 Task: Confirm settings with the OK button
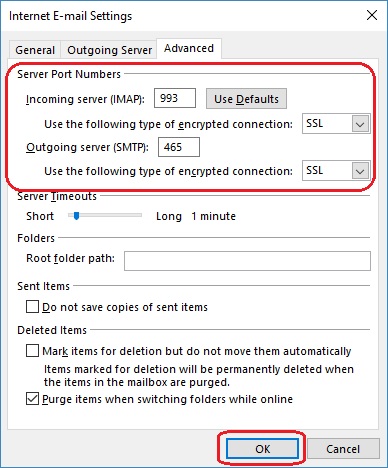coord(262,449)
